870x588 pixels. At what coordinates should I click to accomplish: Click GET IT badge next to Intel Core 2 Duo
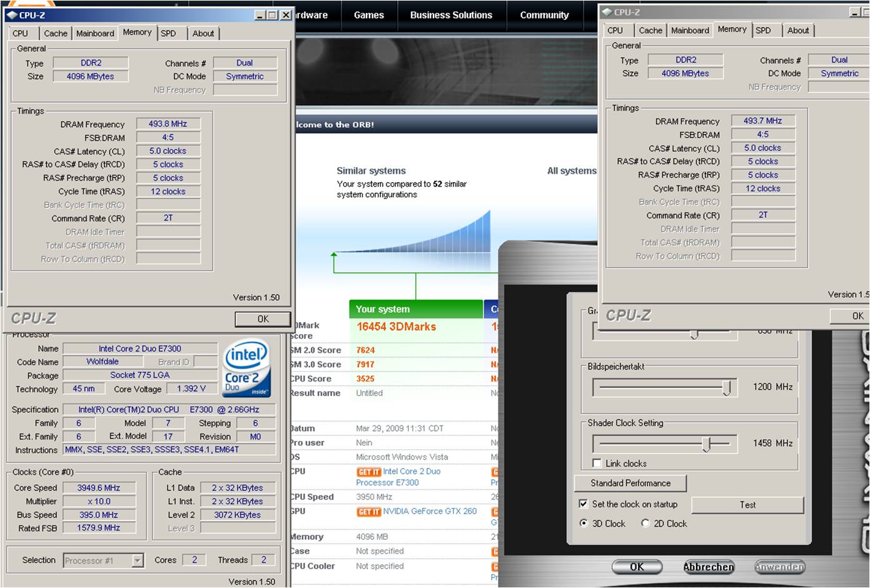click(368, 472)
